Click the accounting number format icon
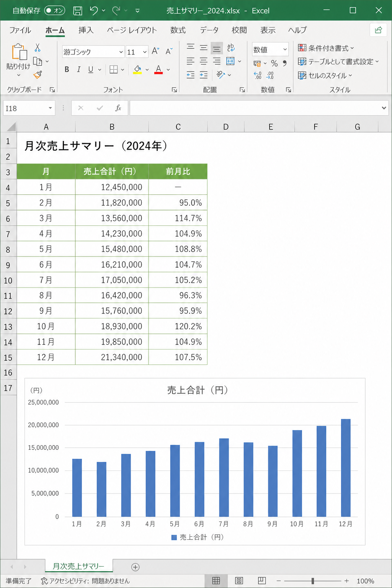 [257, 63]
